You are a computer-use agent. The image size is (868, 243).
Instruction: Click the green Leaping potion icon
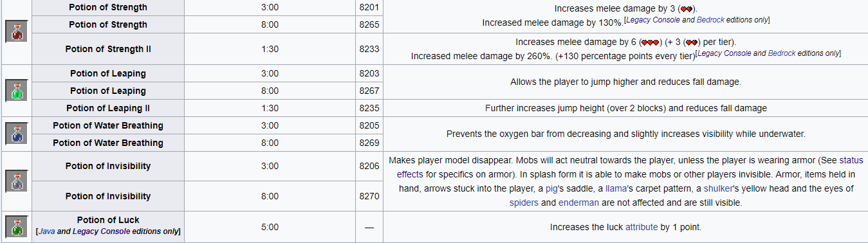[16, 91]
